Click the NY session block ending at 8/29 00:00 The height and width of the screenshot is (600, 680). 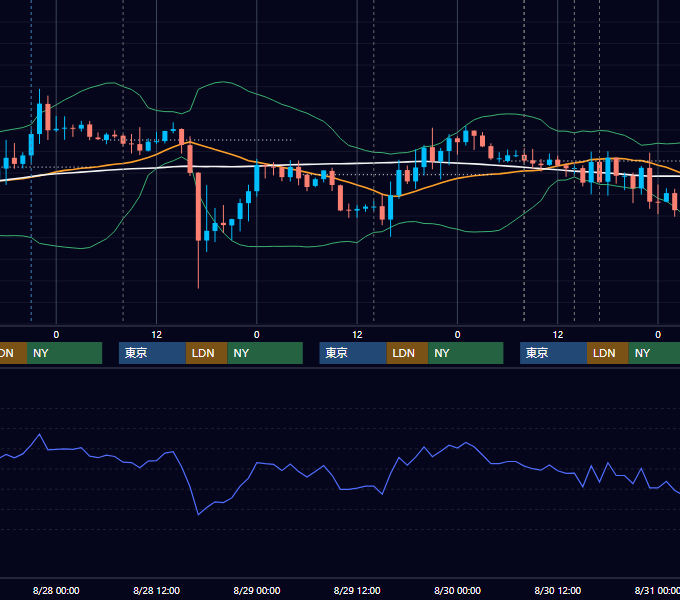pyautogui.click(x=265, y=353)
